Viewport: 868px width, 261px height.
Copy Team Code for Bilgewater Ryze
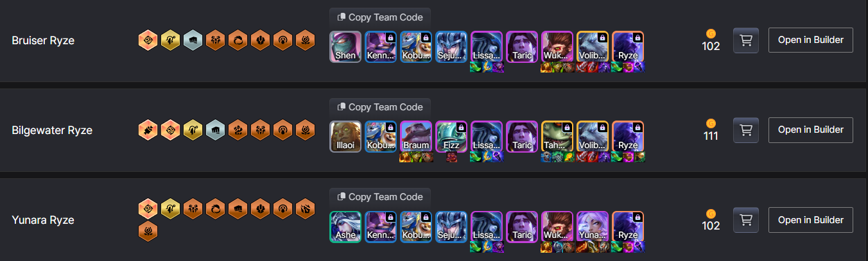pos(380,107)
